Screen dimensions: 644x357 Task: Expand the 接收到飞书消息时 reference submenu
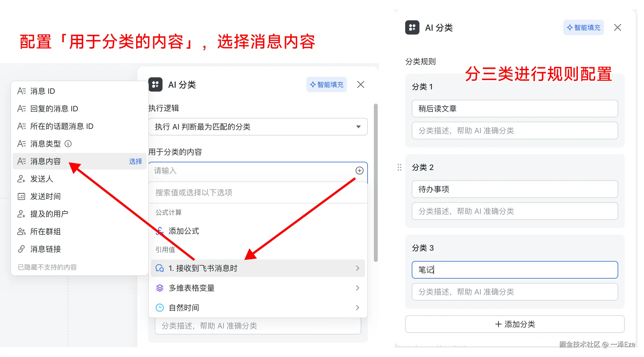[x=357, y=268]
